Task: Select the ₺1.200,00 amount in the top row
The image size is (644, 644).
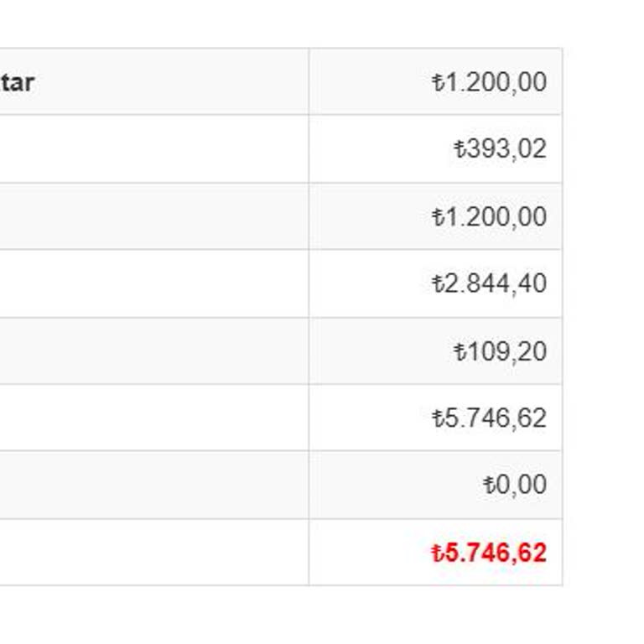Action: coord(489,82)
